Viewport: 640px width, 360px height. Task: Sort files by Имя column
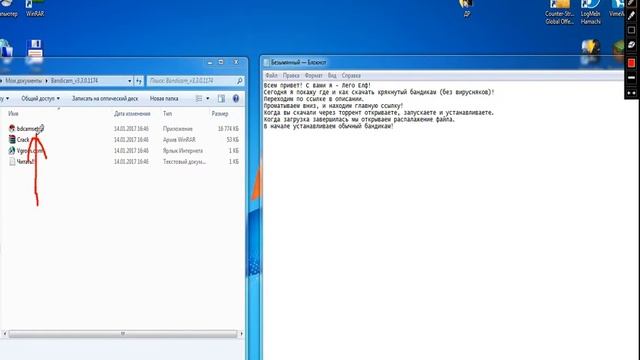coord(13,113)
